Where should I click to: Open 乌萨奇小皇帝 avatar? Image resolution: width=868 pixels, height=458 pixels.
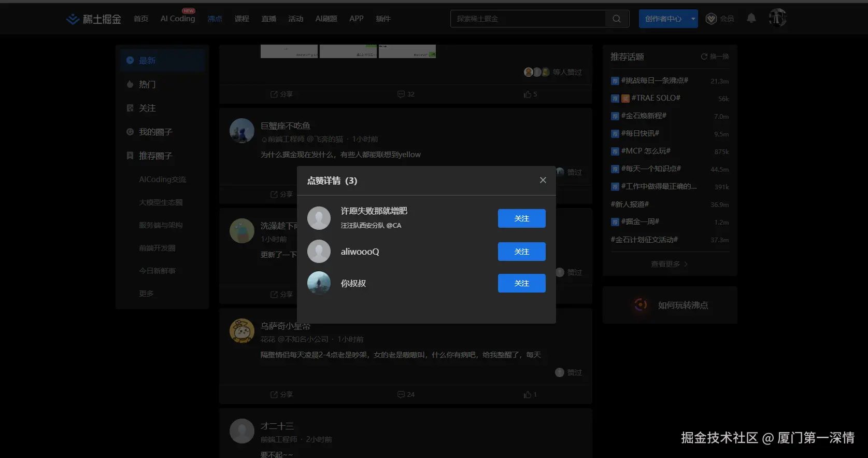(242, 331)
